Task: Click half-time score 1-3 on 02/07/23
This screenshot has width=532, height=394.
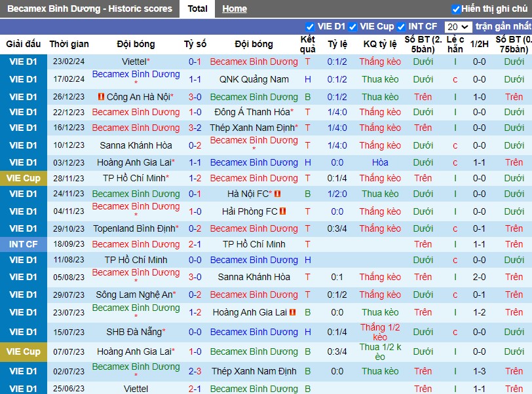Action: pos(480,371)
